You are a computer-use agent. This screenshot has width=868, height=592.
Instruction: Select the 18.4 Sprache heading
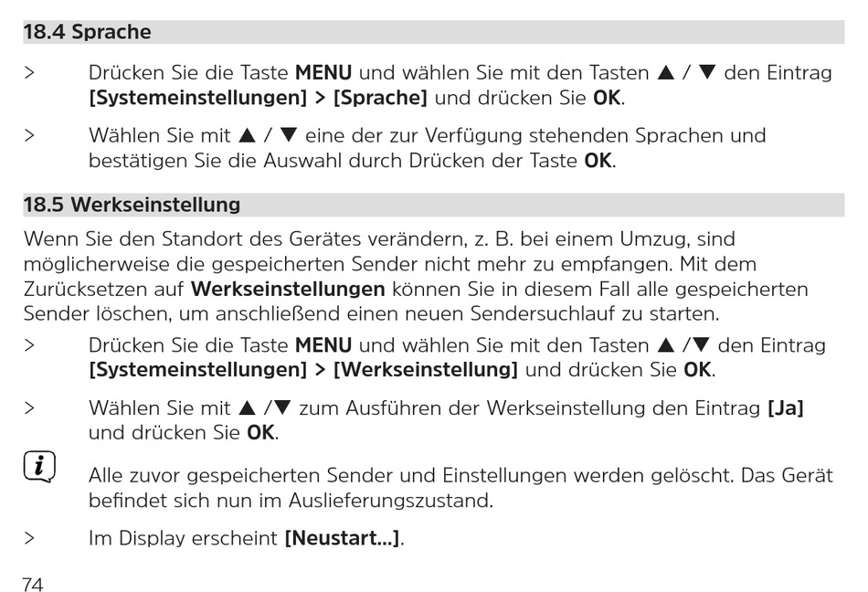pos(87,32)
